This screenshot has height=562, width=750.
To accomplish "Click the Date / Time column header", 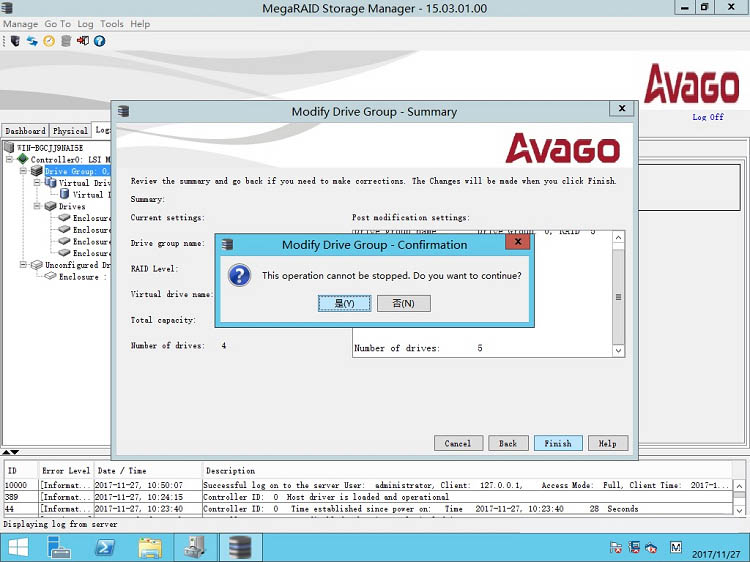I will coord(148,471).
